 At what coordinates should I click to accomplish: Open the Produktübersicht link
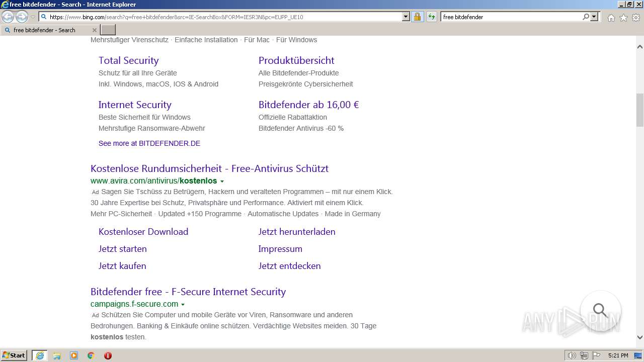pyautogui.click(x=296, y=60)
